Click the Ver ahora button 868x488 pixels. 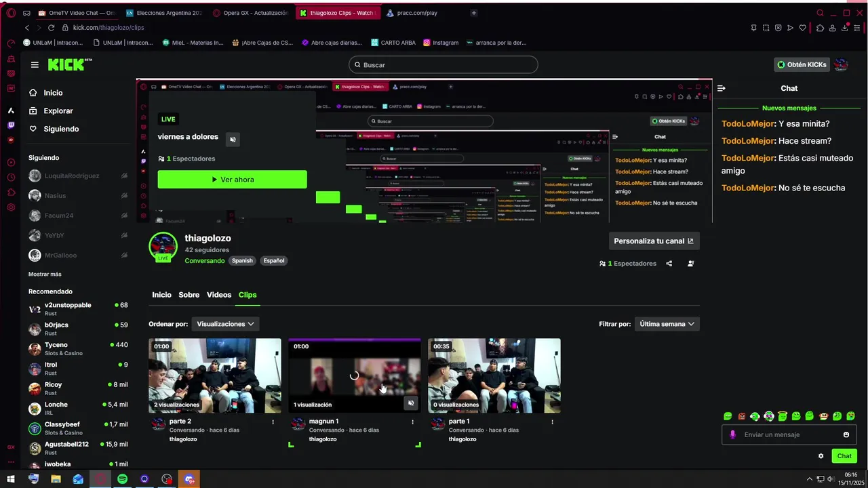(233, 180)
